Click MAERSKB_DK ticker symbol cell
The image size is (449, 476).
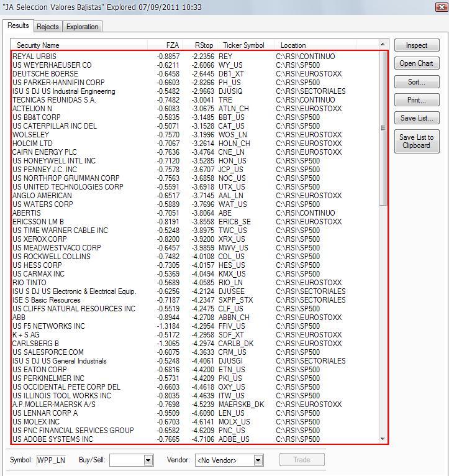pyautogui.click(x=242, y=405)
